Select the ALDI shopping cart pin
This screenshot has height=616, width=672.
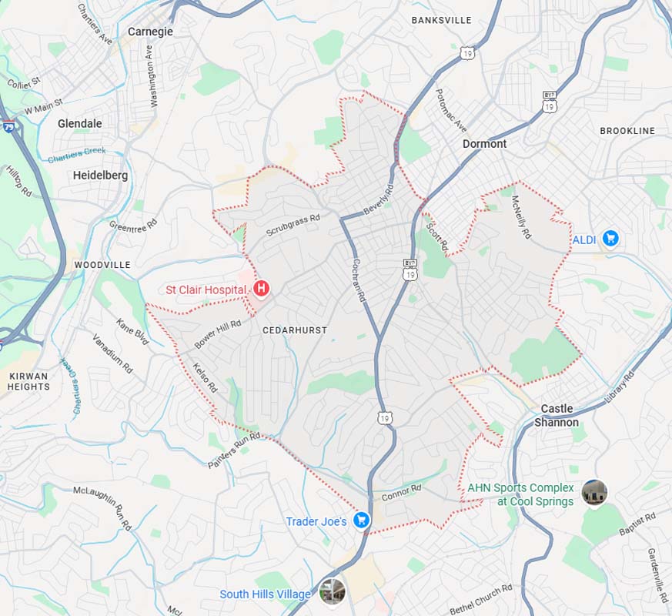click(x=610, y=239)
